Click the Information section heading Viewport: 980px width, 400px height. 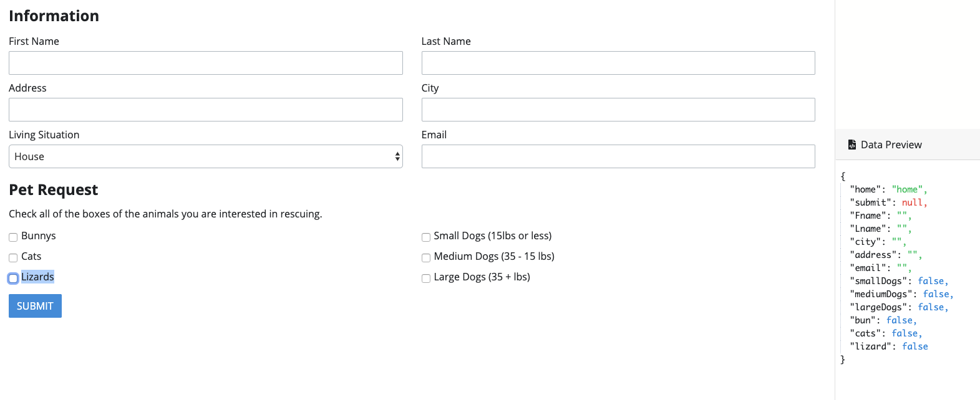click(54, 16)
